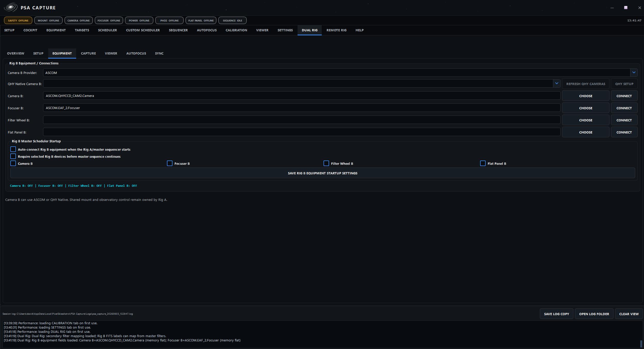This screenshot has width=644, height=349.
Task: Tick the Camera B startup checkbox
Action: [13, 163]
